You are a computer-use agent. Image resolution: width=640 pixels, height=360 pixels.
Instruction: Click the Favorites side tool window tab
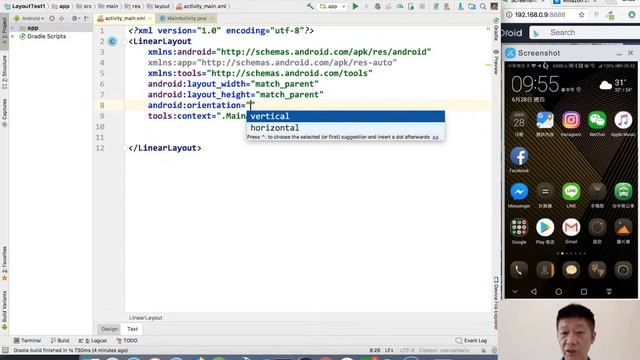pos(4,263)
